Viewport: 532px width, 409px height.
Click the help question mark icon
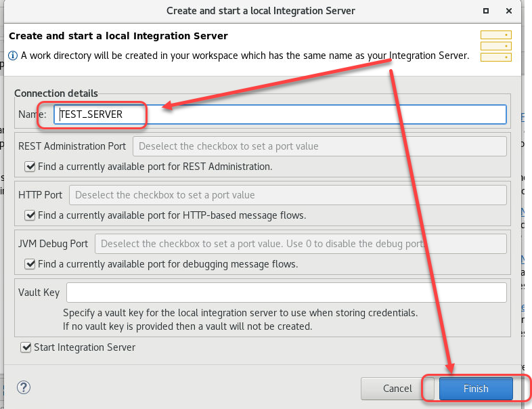click(24, 388)
